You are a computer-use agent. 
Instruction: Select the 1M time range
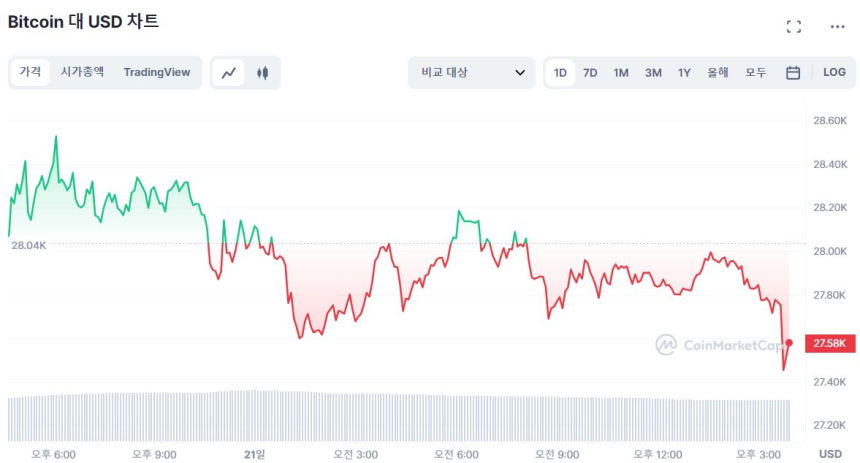[621, 72]
